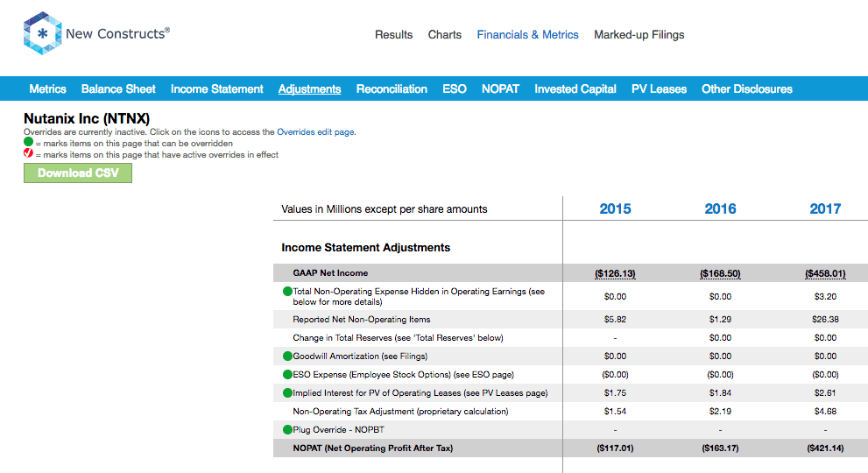
Task: Click the Goodwill Amortization (see Filings) label
Action: [x=360, y=357]
